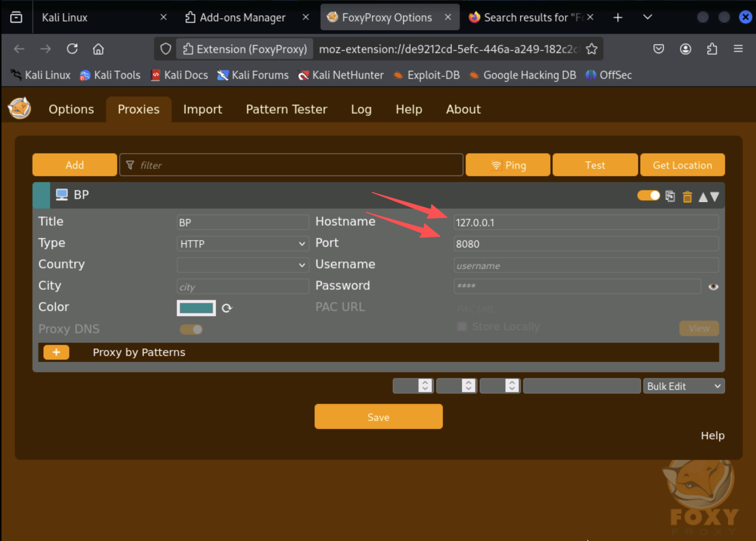Screen dimensions: 756x541
Task: Open Firefox extensions puzzle icon
Action: point(712,49)
